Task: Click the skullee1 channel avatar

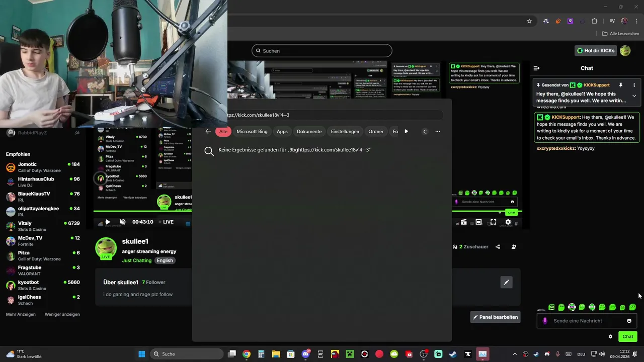Action: pyautogui.click(x=106, y=248)
